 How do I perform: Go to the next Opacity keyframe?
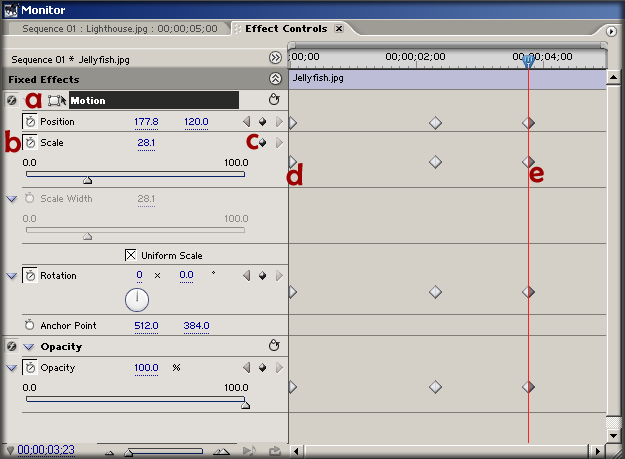279,368
